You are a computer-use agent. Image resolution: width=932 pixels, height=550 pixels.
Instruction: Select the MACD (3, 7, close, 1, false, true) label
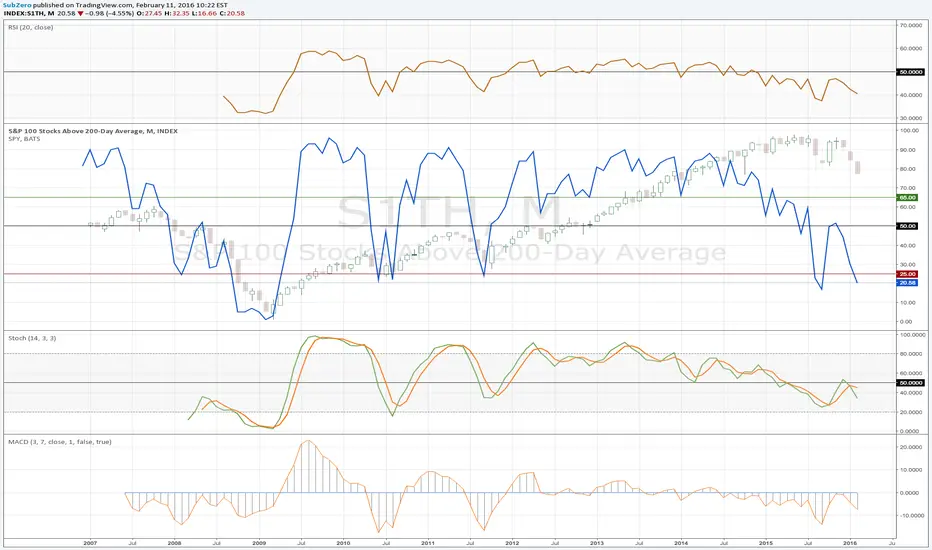[x=59, y=442]
